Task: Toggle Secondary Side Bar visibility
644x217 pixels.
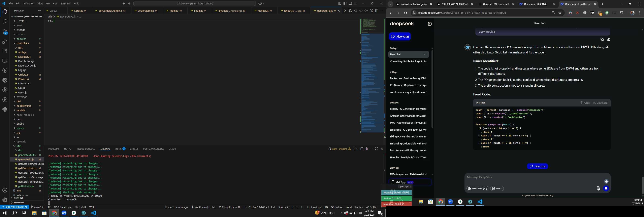Action: tap(355, 3)
